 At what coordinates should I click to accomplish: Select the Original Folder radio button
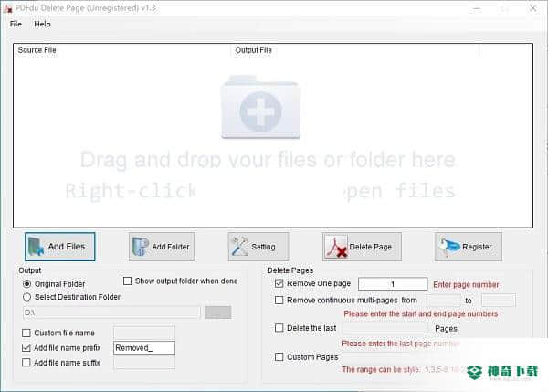(x=26, y=284)
